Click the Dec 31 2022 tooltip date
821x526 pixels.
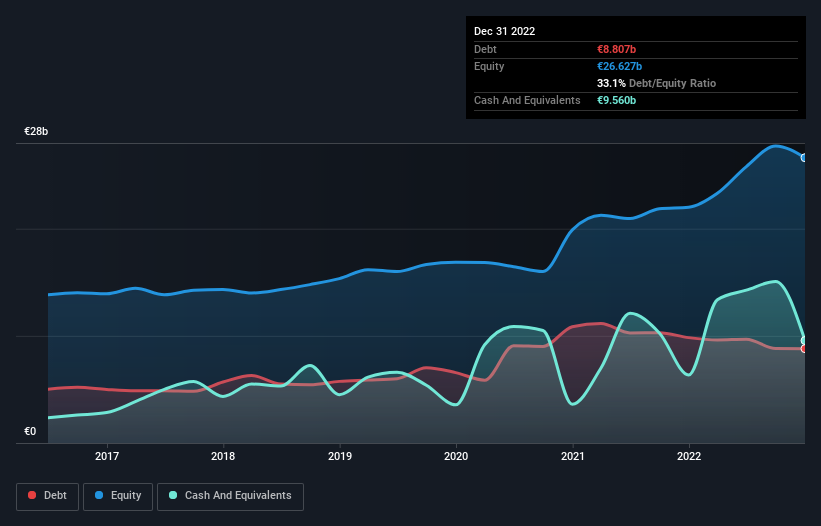click(505, 31)
